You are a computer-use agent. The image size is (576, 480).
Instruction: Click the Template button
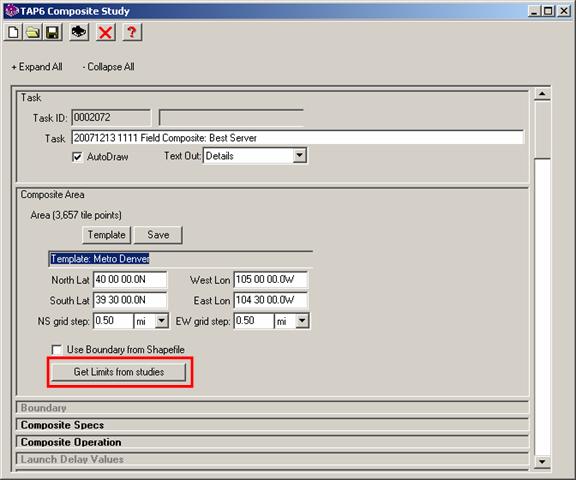click(x=107, y=235)
